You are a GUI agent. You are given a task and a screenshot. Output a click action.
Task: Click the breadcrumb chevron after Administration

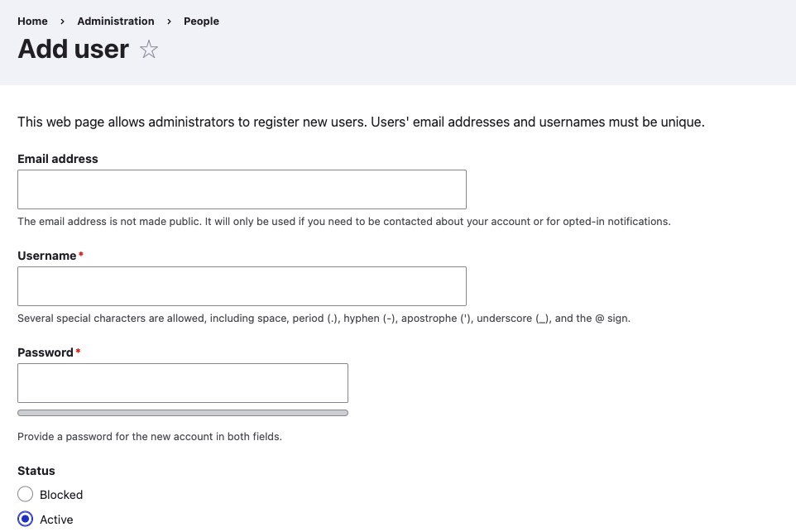168,22
